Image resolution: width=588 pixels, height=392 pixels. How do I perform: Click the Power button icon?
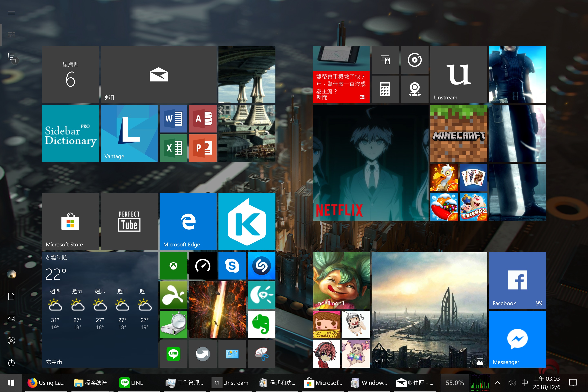pyautogui.click(x=11, y=363)
